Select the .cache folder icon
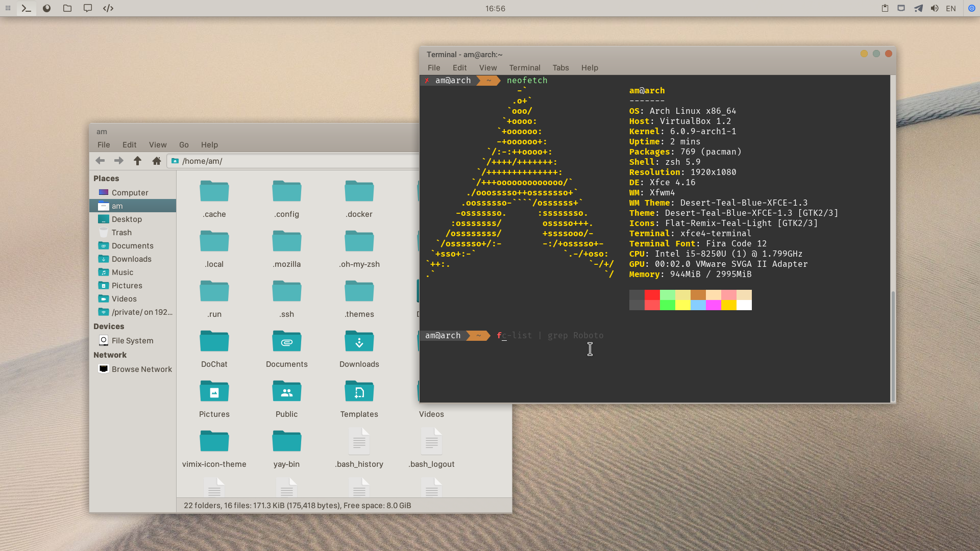The width and height of the screenshot is (980, 551). 214,191
